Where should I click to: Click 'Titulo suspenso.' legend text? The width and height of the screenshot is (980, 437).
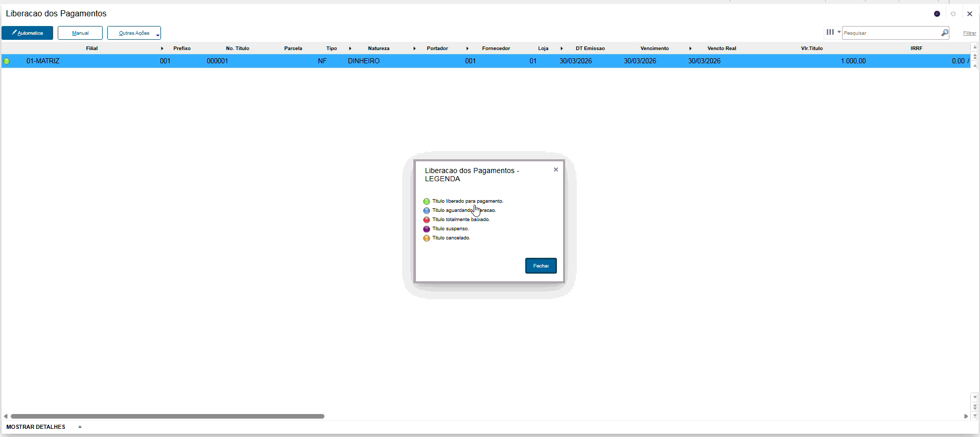[x=451, y=229]
